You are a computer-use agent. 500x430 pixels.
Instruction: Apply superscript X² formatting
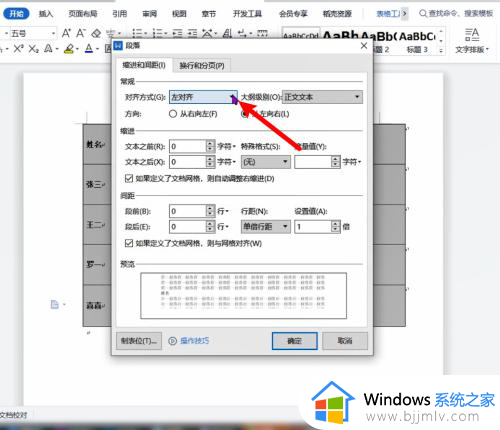19,49
